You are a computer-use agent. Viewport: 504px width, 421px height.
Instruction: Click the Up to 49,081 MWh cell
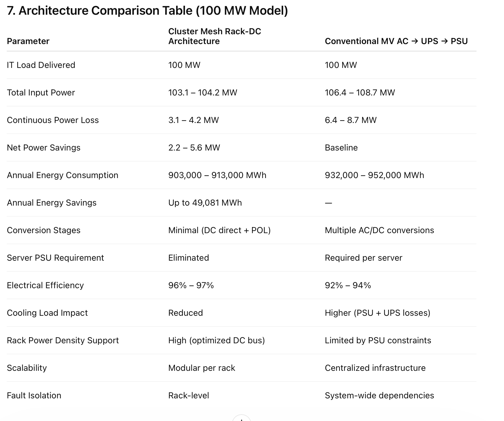[x=205, y=203]
